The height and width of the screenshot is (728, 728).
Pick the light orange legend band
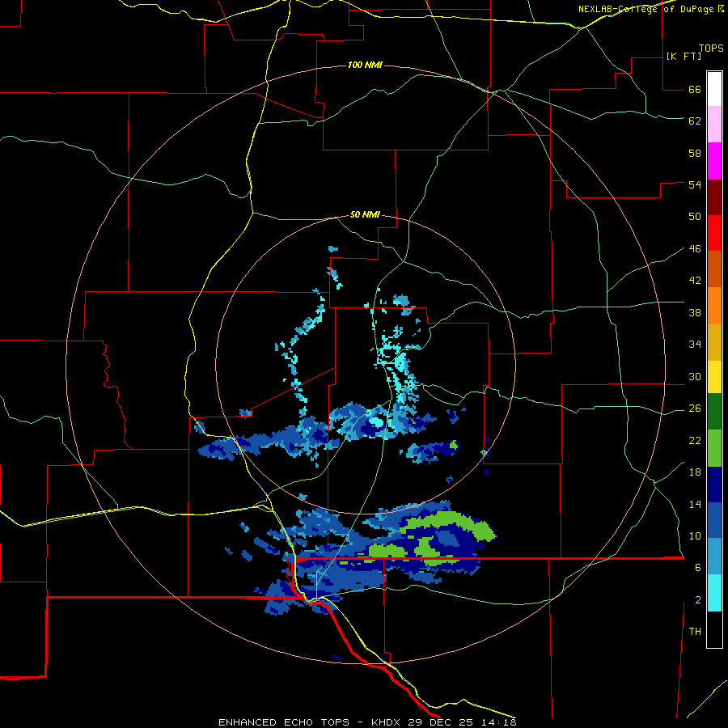point(714,306)
